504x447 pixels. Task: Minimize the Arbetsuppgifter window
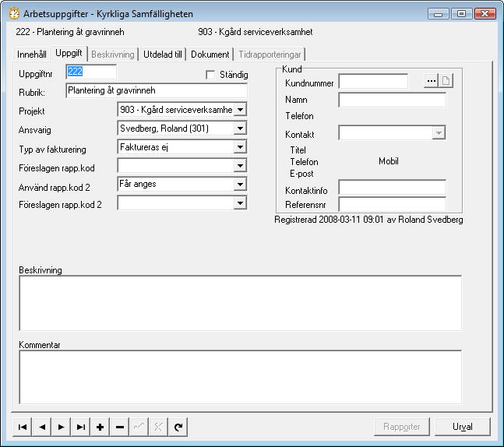click(x=439, y=14)
